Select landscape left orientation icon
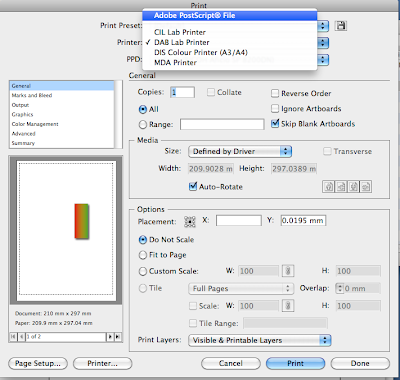The width and height of the screenshot is (400, 380). coord(341,187)
